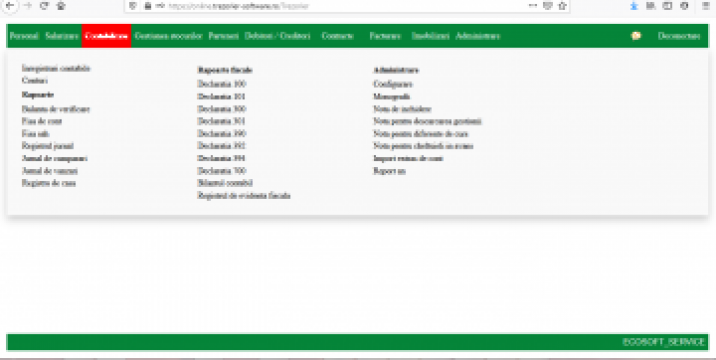Click the padlock site security icon
The width and height of the screenshot is (716, 360).
coord(147,6)
